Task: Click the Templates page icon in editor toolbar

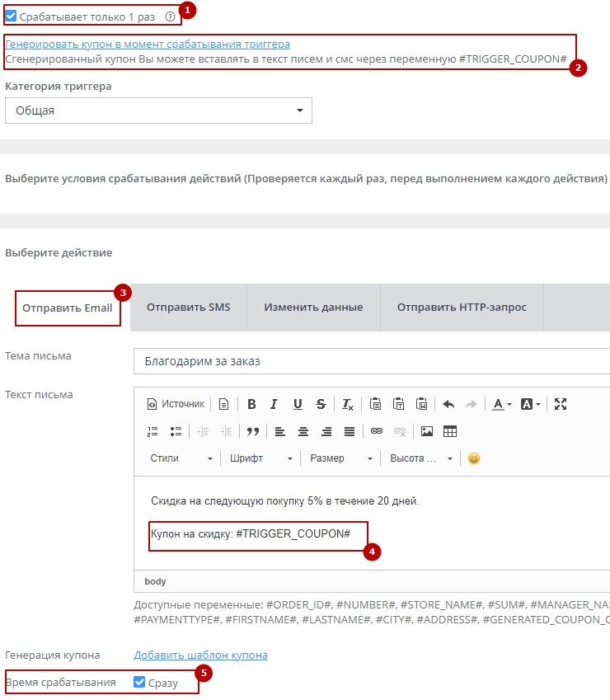Action: tap(223, 404)
